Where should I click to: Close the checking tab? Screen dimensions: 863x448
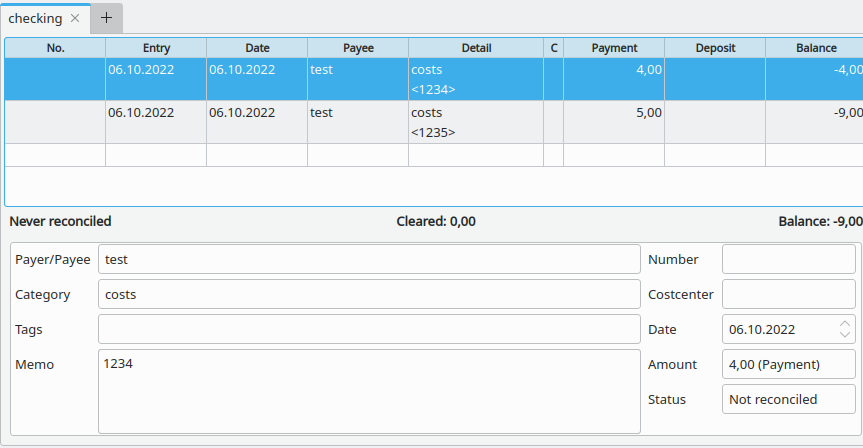pyautogui.click(x=75, y=18)
